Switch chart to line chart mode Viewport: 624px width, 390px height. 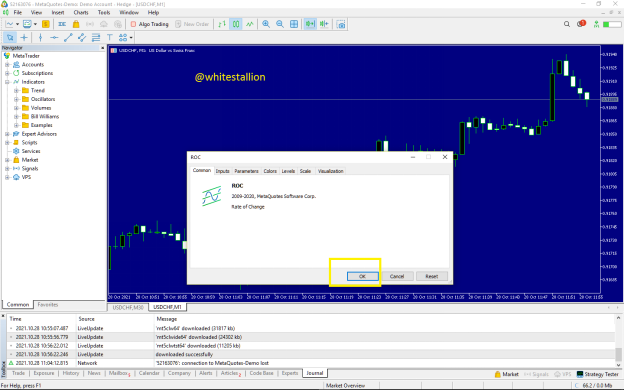[x=250, y=24]
